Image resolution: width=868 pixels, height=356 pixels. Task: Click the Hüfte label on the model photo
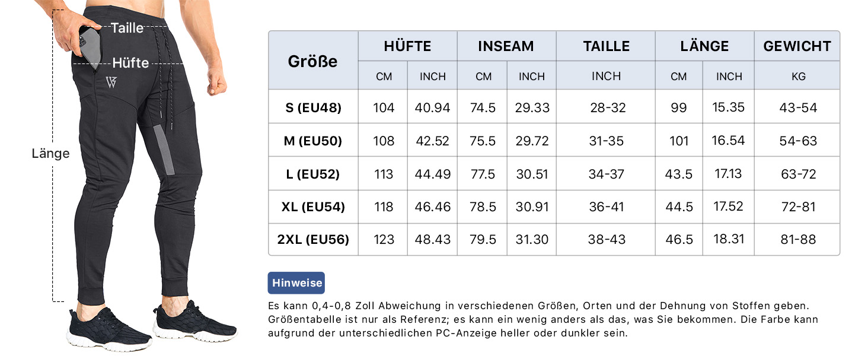[130, 62]
